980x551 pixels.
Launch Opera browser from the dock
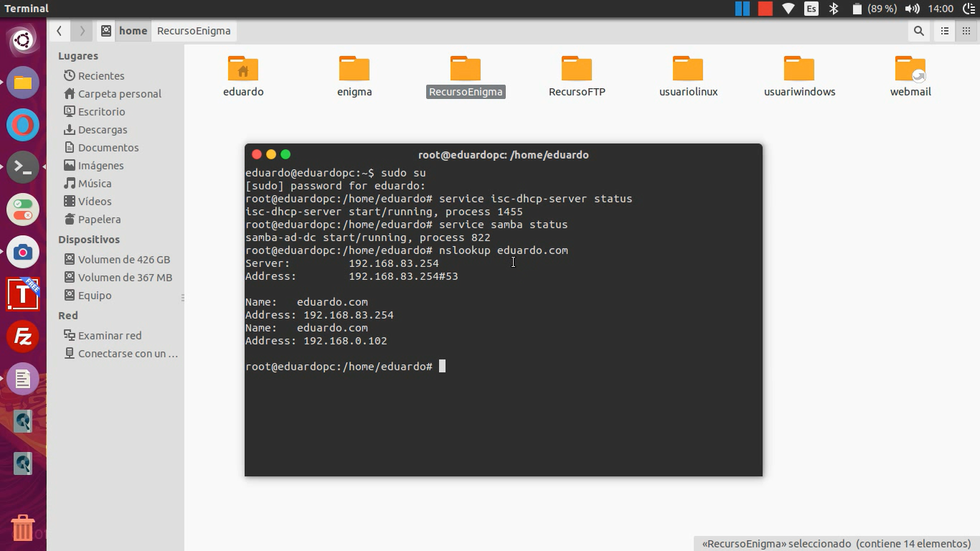(x=23, y=125)
